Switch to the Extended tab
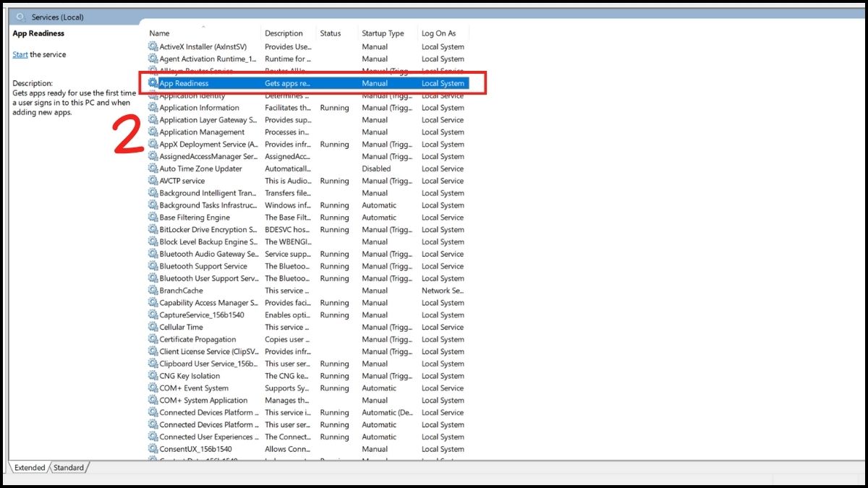The image size is (868, 488). pyautogui.click(x=29, y=468)
